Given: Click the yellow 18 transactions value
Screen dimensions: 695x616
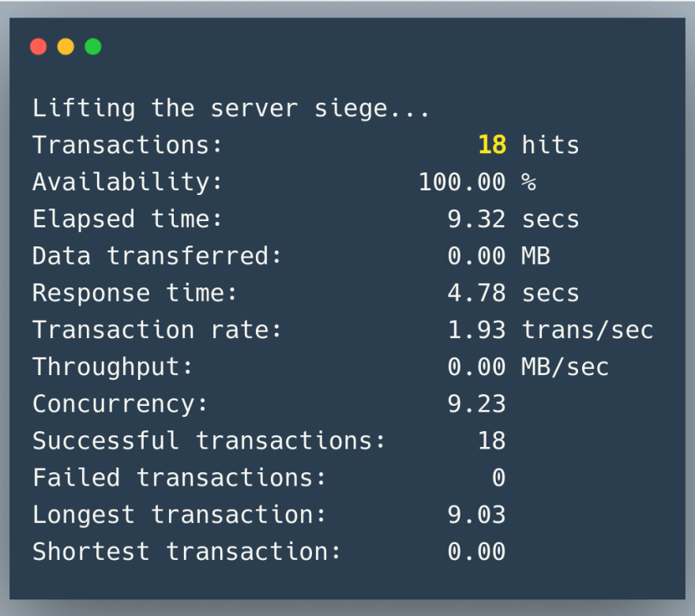Looking at the screenshot, I should [x=492, y=145].
